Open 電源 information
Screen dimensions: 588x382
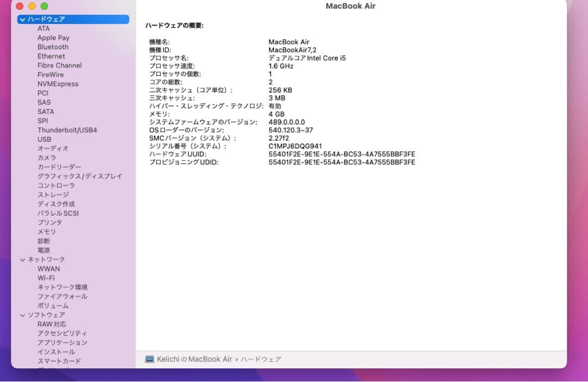44,250
